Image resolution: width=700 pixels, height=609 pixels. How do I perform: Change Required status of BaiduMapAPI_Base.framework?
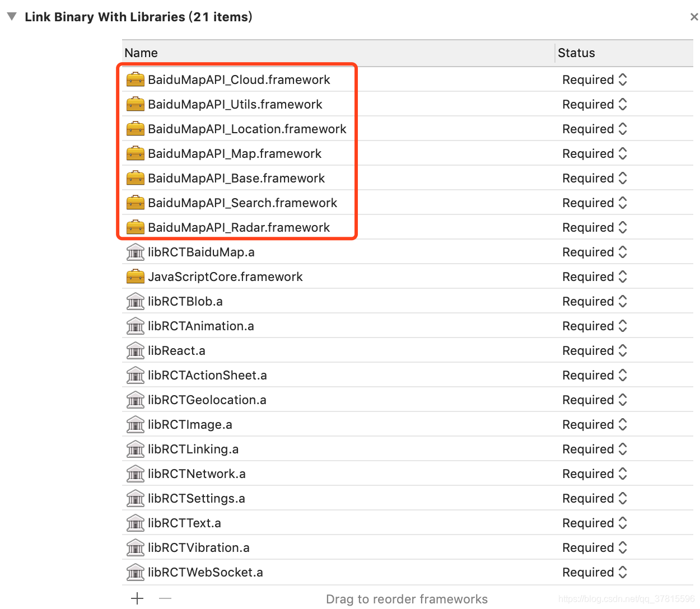pos(595,178)
